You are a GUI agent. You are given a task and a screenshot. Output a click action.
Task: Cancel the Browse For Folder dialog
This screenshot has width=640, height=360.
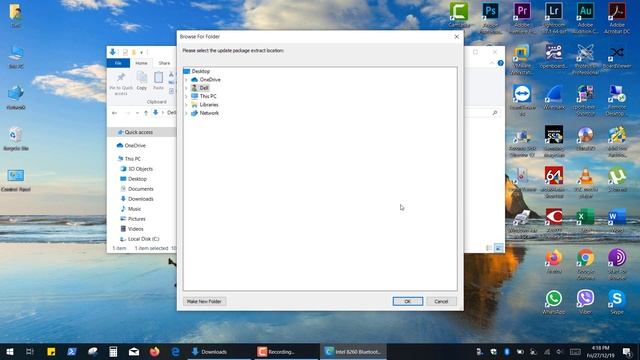441,301
